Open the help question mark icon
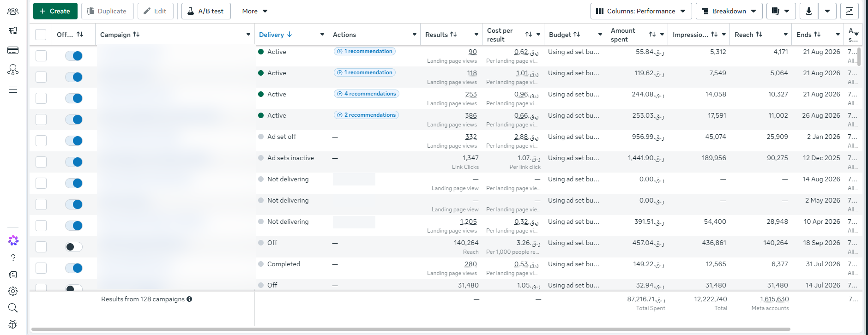 pyautogui.click(x=13, y=258)
